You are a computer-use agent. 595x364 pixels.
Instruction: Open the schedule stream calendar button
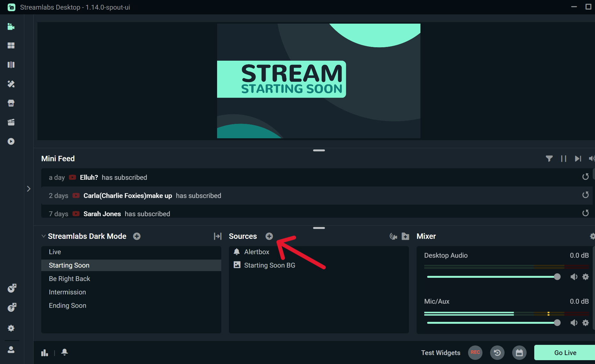(519, 353)
